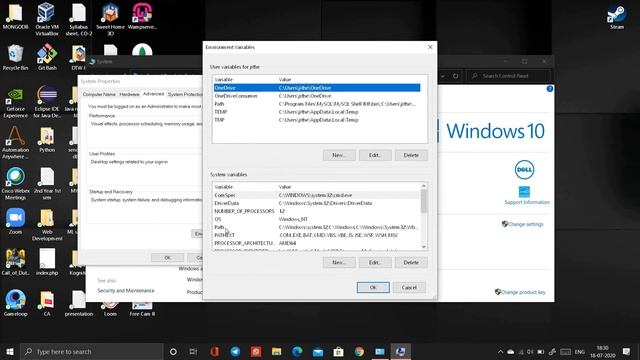This screenshot has height=360, width=640.
Task: Launch the Wampserver desktop shortcut
Action: coord(142,16)
